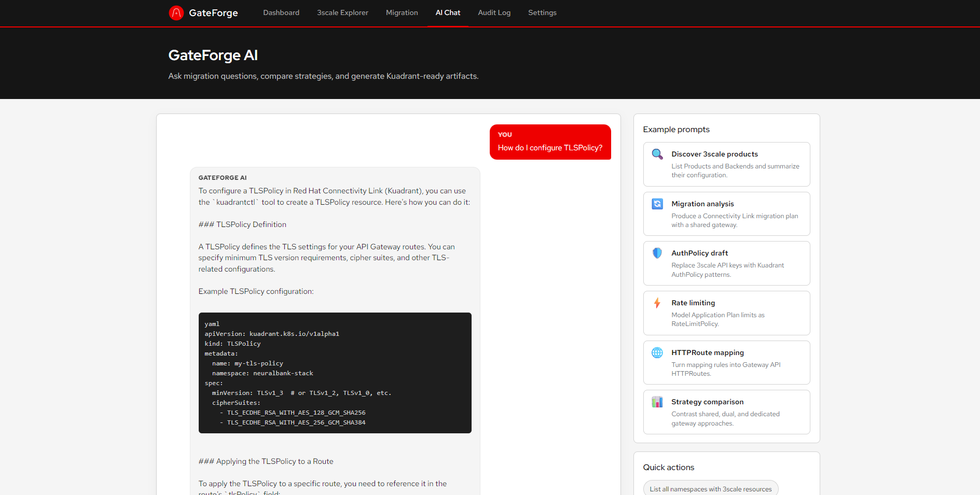Open Settings from the top navigation
This screenshot has width=980, height=495.
(542, 13)
